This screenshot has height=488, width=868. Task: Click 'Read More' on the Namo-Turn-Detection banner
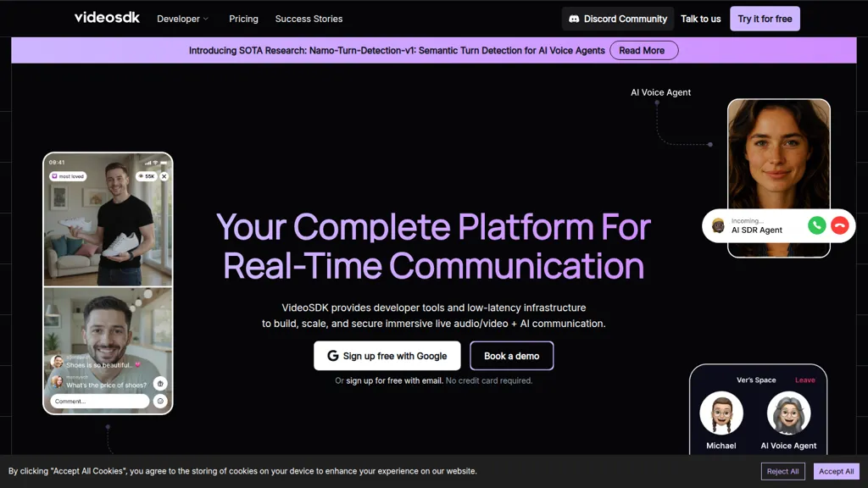point(643,50)
